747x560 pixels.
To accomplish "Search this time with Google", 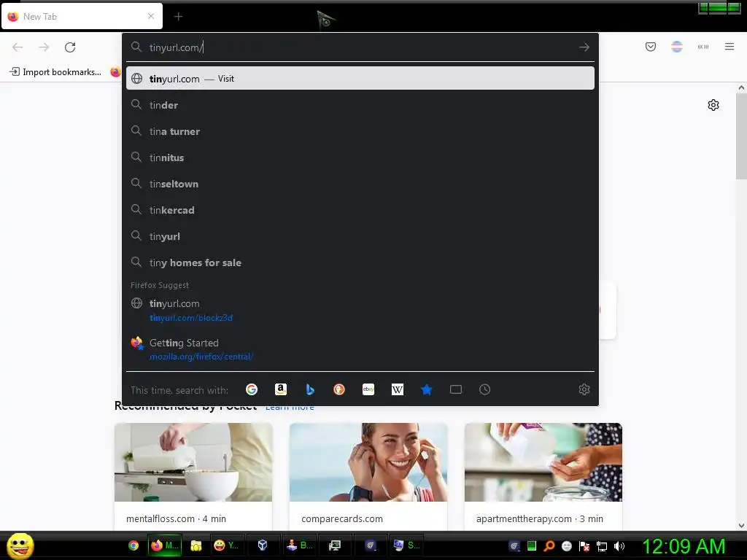I will point(252,389).
